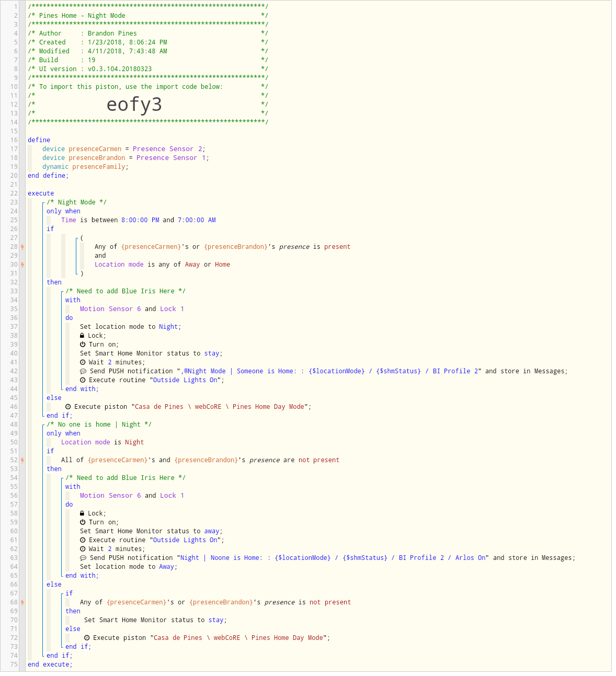The height and width of the screenshot is (676, 616).
Task: Click Presence Sensor 1 device value
Action: tap(171, 158)
